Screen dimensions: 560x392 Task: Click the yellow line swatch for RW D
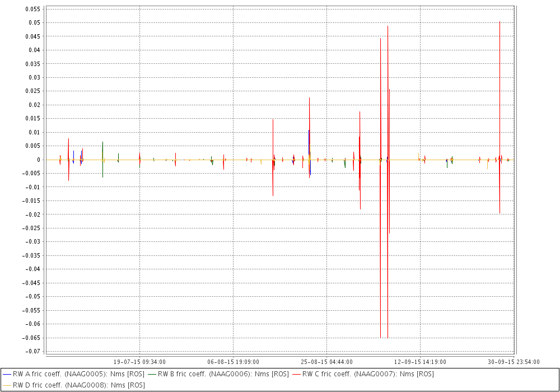click(x=7, y=386)
